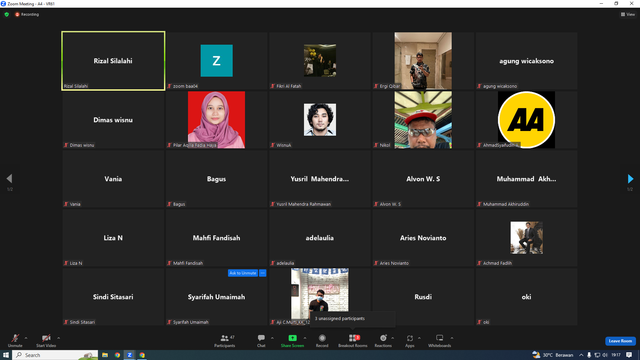The image size is (640, 360).
Task: Click the green Share Screen button
Action: (x=292, y=340)
